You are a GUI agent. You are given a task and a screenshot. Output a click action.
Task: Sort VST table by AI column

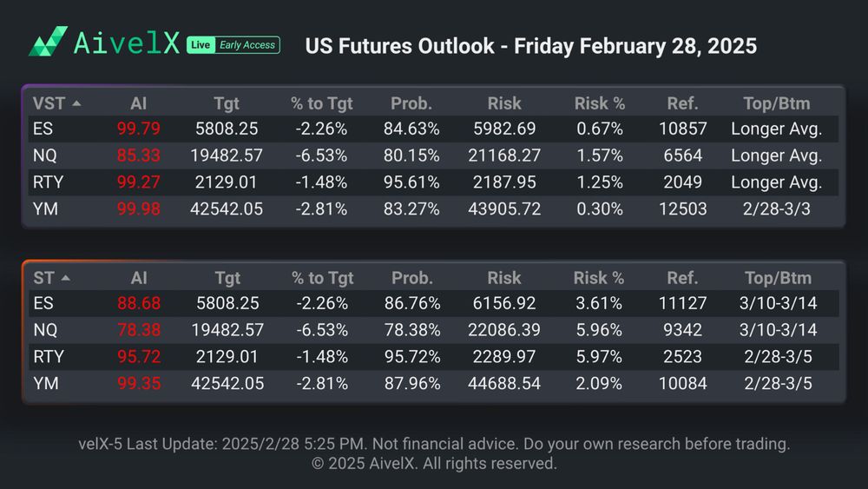pos(138,103)
